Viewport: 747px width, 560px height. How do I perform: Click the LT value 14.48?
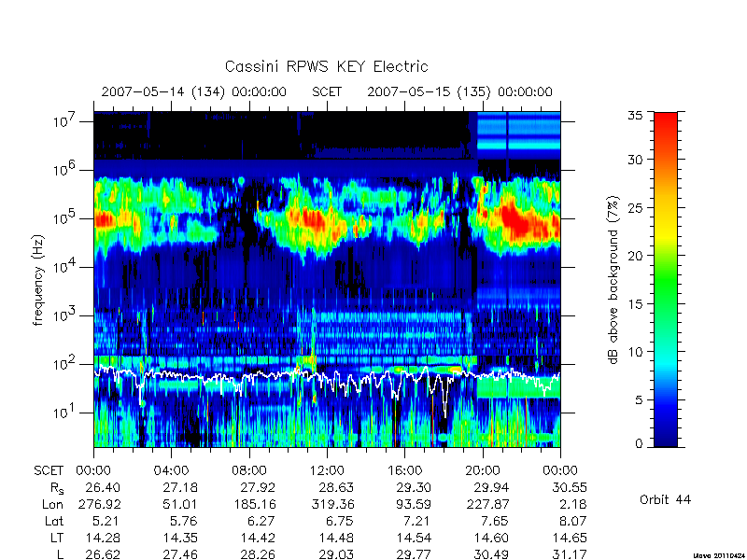click(336, 539)
